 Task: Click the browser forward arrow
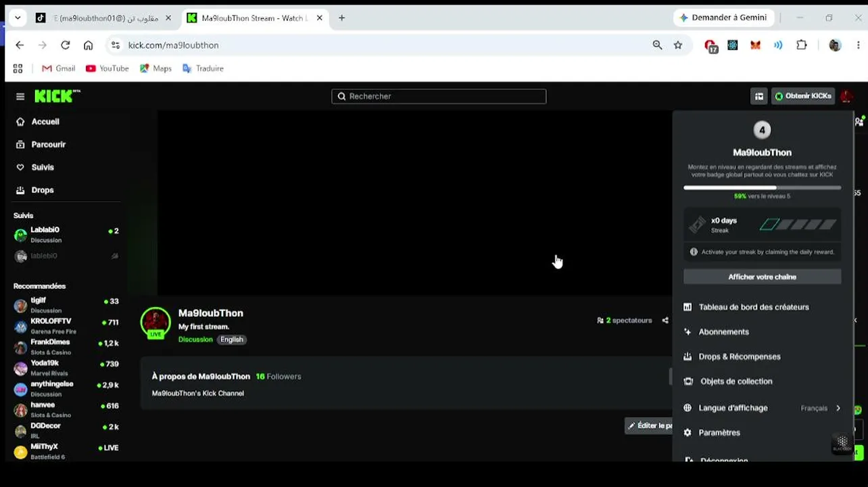pos(43,45)
